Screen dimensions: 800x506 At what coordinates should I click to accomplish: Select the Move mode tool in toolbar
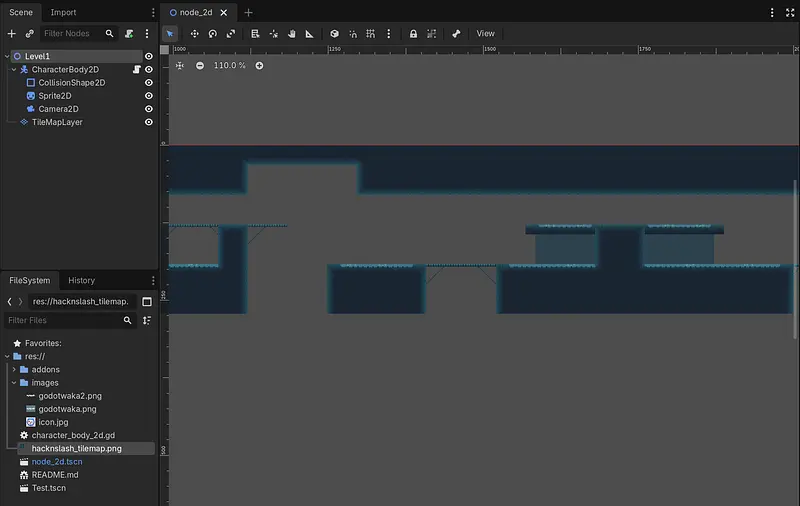[194, 33]
